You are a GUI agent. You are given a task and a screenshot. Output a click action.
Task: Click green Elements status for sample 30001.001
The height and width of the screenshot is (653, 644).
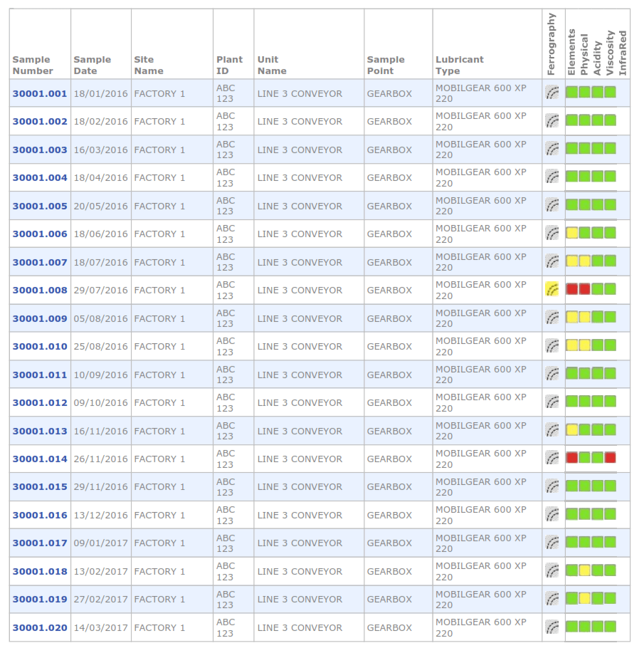[572, 92]
